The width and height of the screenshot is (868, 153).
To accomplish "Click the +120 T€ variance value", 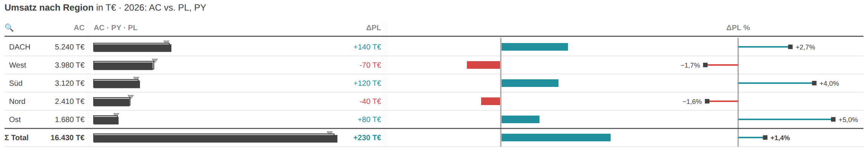I will pyautogui.click(x=367, y=83).
